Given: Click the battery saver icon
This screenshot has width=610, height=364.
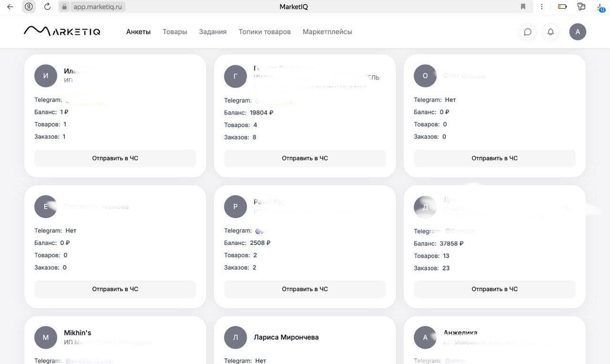Looking at the screenshot, I should pyautogui.click(x=562, y=7).
